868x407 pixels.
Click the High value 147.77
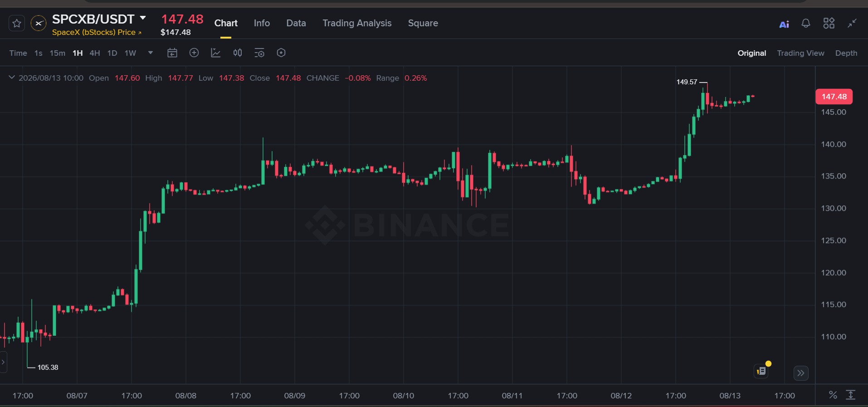pos(180,78)
